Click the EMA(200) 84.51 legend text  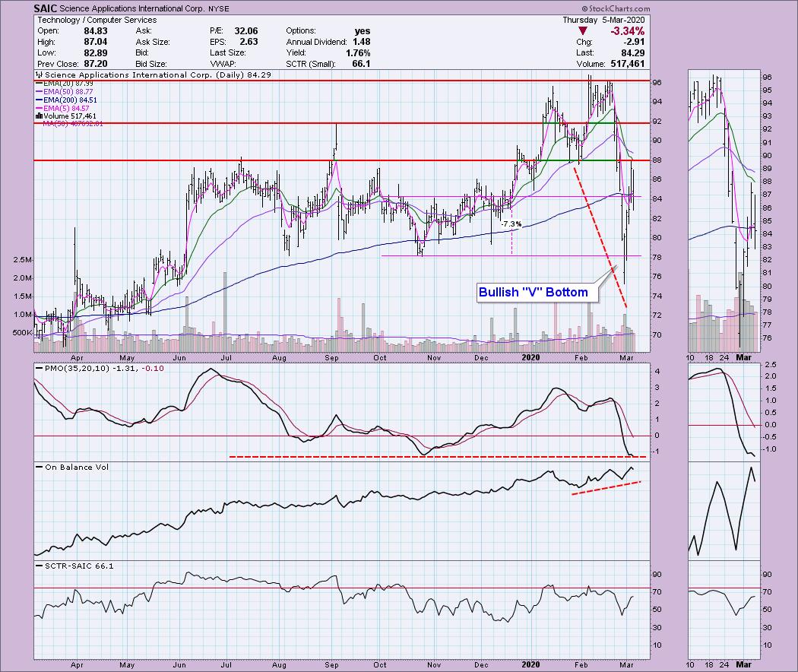pyautogui.click(x=70, y=100)
